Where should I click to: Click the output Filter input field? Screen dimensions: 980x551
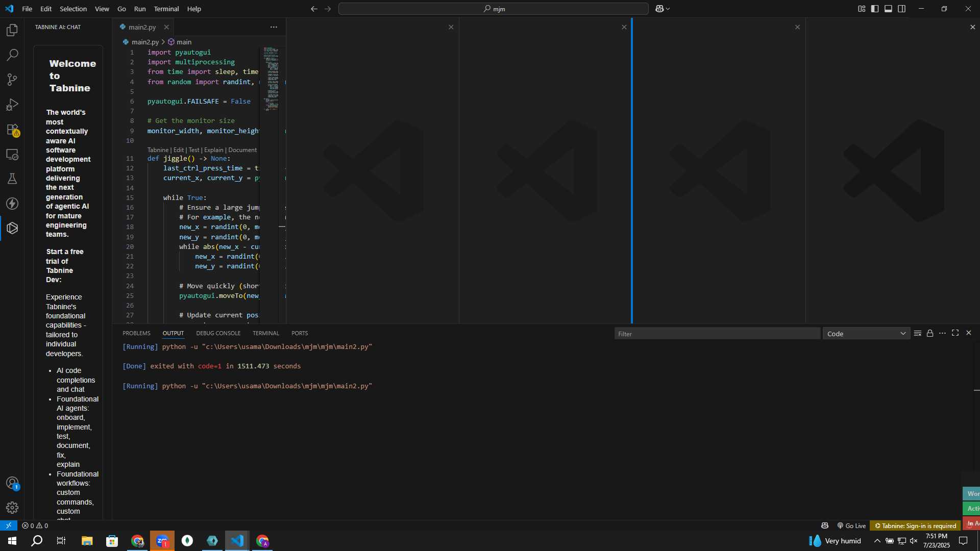[717, 334]
